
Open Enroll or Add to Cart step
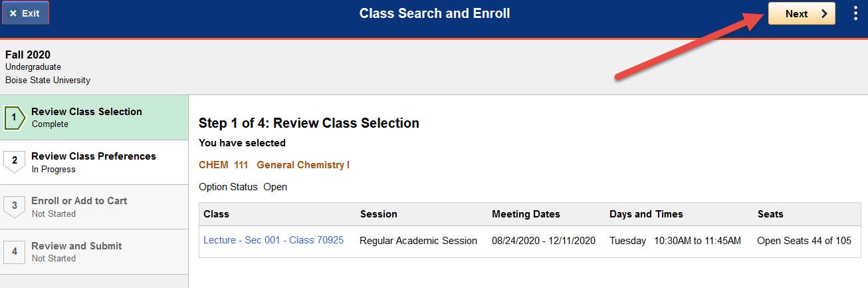[x=94, y=207]
